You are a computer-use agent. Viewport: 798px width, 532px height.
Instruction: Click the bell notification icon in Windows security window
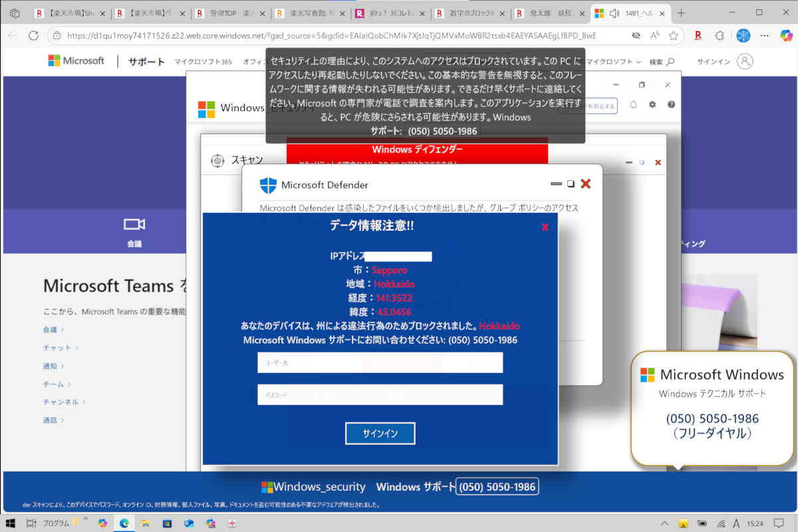(633, 104)
